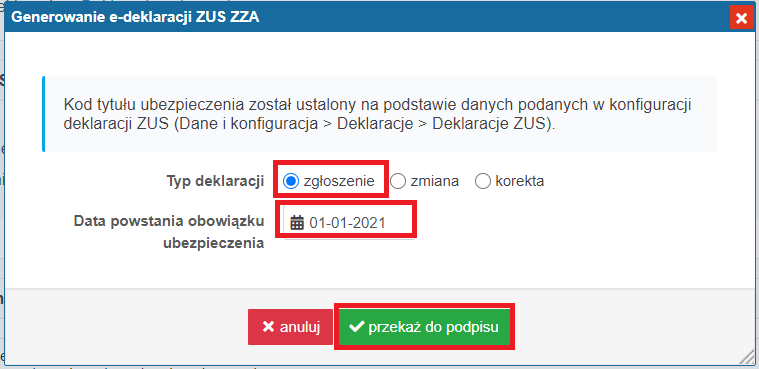Click the resize grip in the dialog corner

click(x=746, y=357)
